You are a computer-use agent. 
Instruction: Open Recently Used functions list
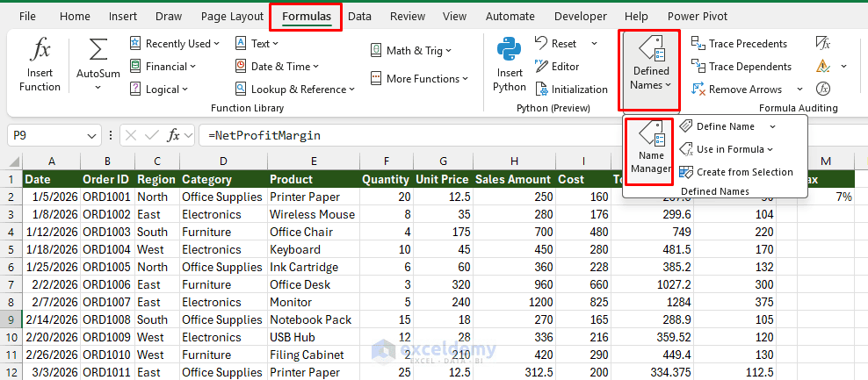[x=175, y=43]
